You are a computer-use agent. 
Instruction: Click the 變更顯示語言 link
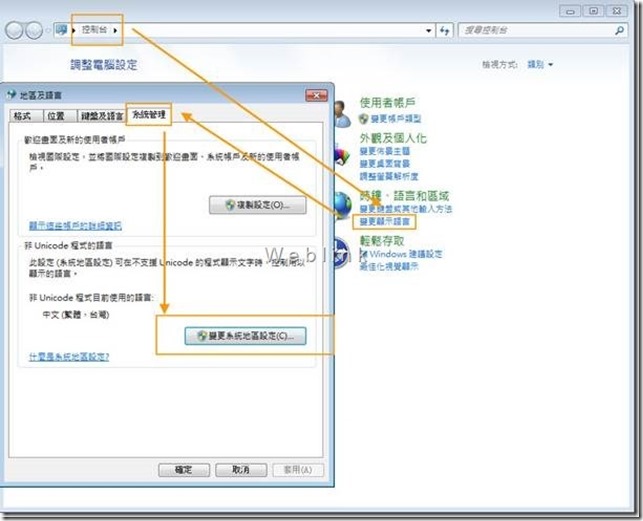[x=385, y=222]
